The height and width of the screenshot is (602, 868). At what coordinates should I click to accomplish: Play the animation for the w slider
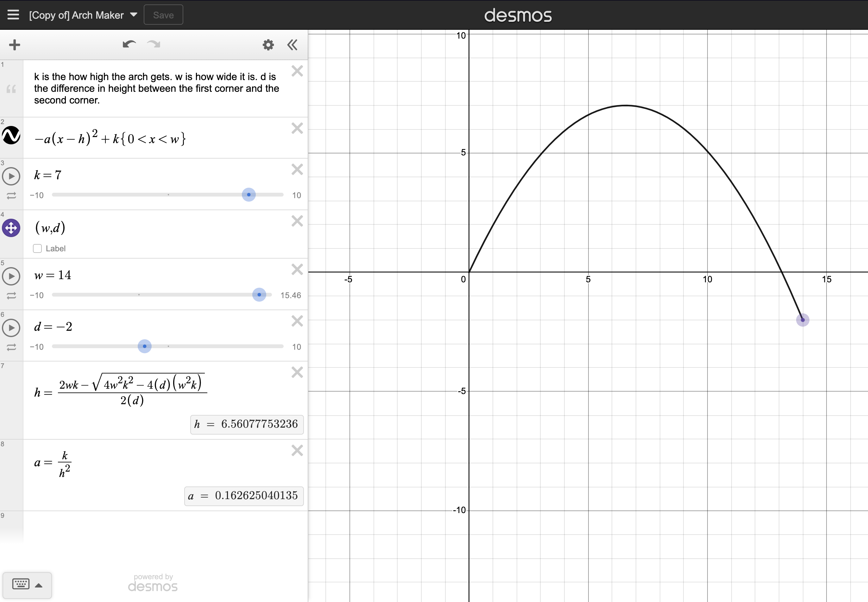(11, 276)
